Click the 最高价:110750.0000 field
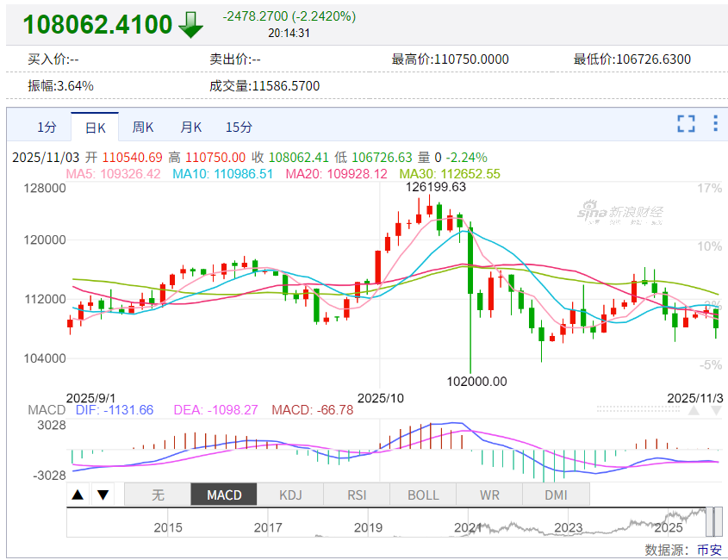This screenshot has width=728, height=560. point(450,59)
